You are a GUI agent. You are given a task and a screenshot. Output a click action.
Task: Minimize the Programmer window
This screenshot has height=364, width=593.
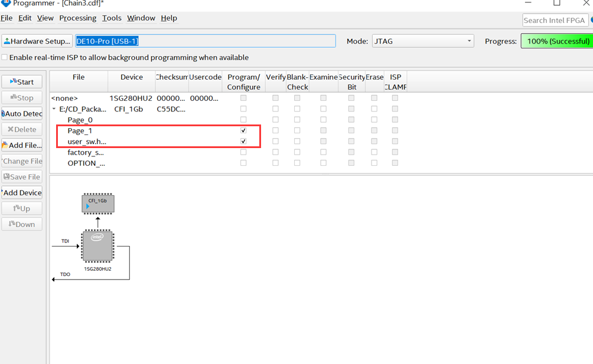529,3
